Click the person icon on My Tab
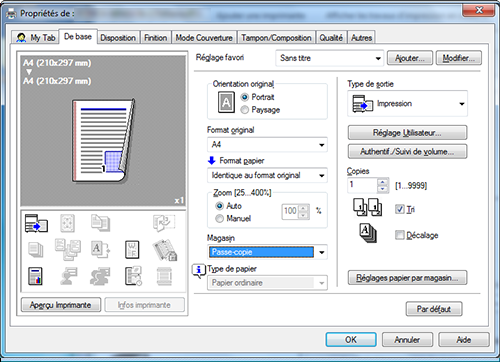 [x=21, y=37]
